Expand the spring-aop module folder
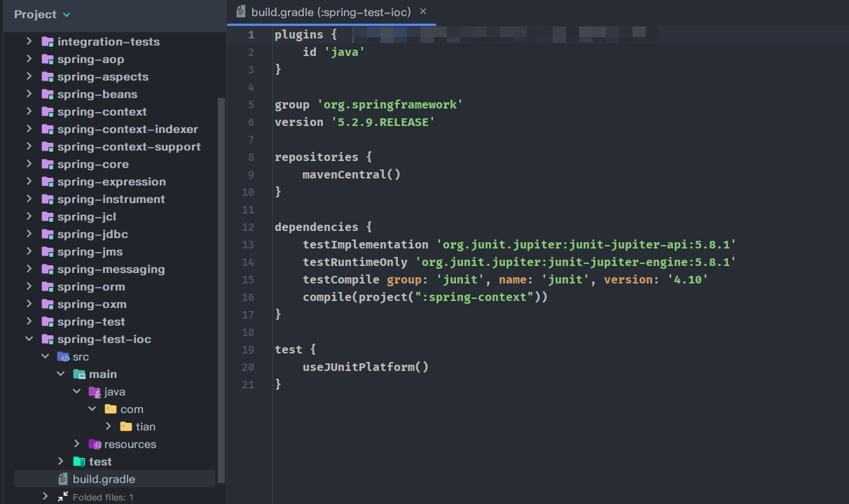This screenshot has width=849, height=504. coord(29,59)
